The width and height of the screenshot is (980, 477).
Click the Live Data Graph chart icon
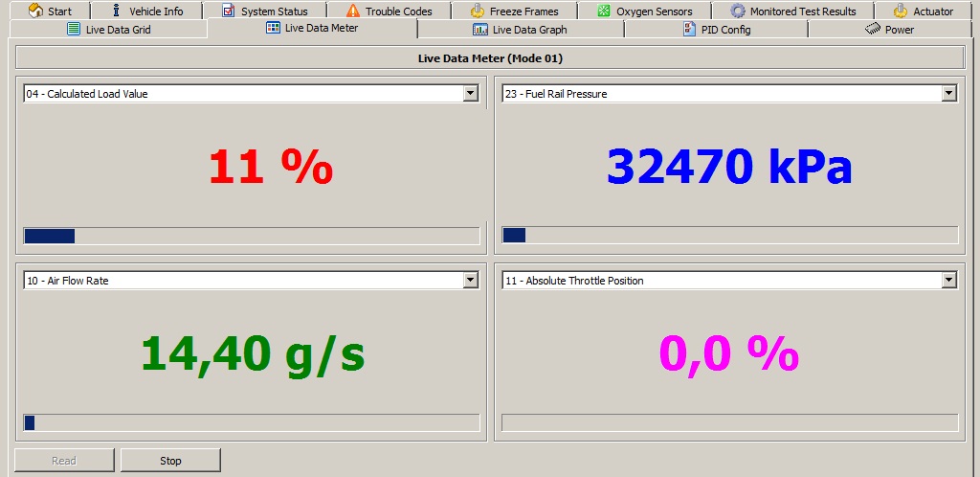[480, 29]
